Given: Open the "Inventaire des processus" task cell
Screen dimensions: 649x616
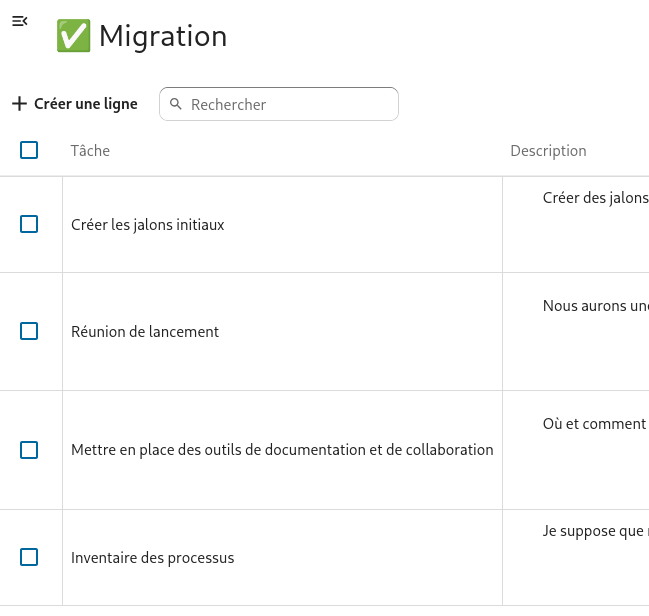Looking at the screenshot, I should click(x=153, y=558).
